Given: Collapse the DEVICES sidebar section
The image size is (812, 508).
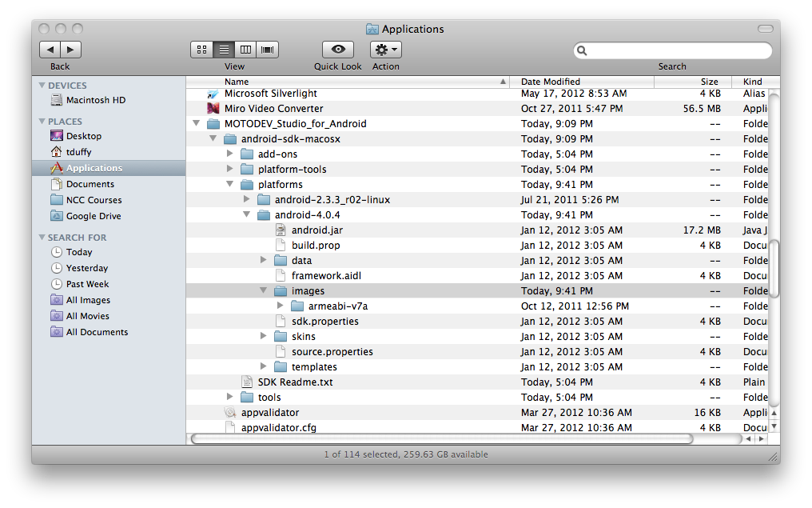Looking at the screenshot, I should (42, 85).
